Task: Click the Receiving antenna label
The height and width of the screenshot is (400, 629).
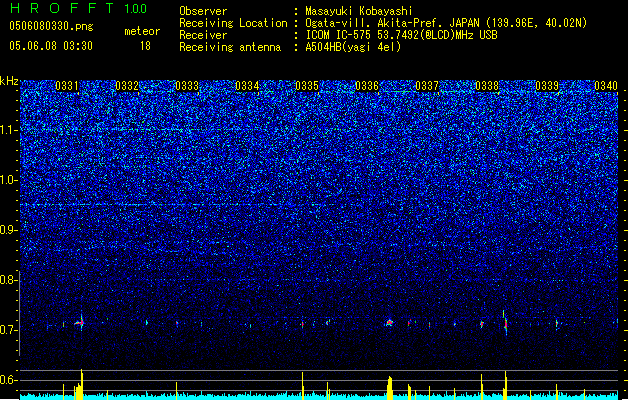Action: (230, 47)
